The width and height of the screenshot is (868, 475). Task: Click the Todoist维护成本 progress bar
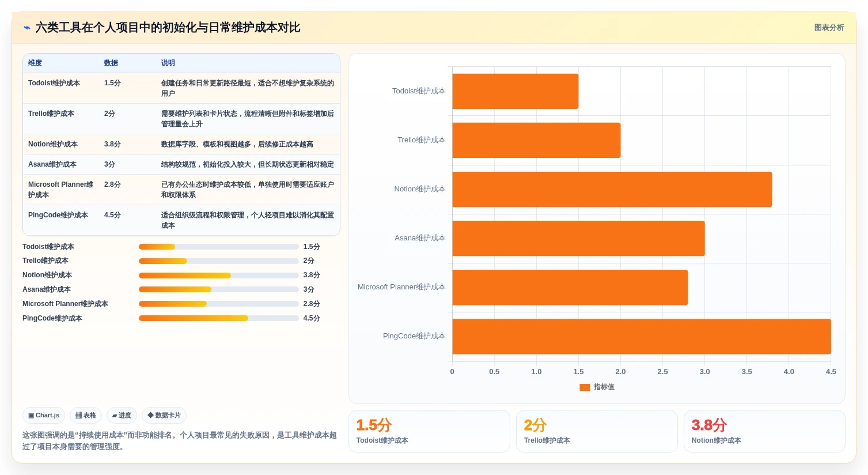(x=218, y=247)
